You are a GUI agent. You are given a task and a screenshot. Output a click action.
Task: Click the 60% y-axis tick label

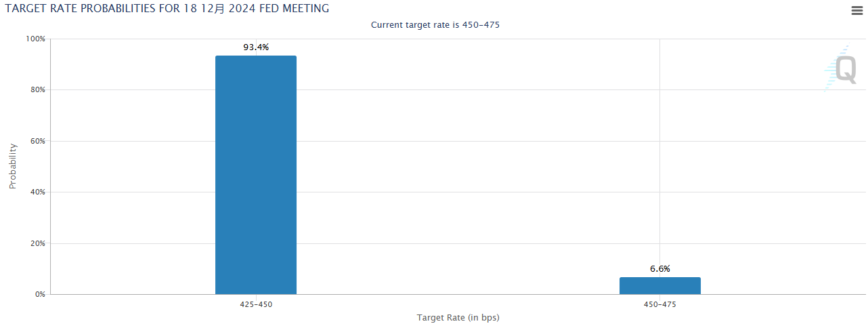tap(37, 141)
